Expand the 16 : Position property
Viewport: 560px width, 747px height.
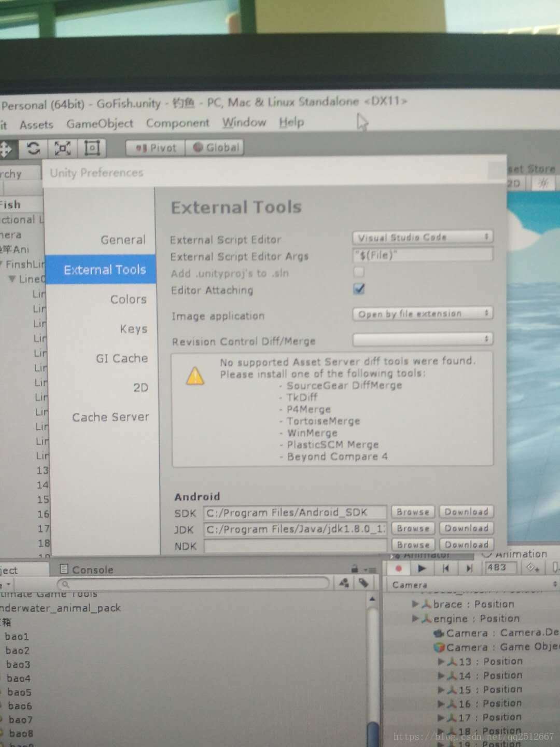tap(441, 703)
